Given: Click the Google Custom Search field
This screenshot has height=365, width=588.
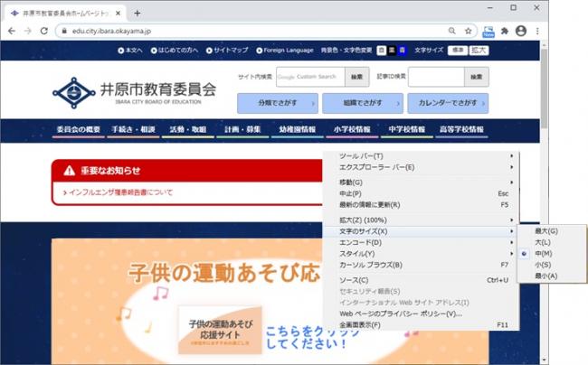Looking at the screenshot, I should (x=310, y=77).
